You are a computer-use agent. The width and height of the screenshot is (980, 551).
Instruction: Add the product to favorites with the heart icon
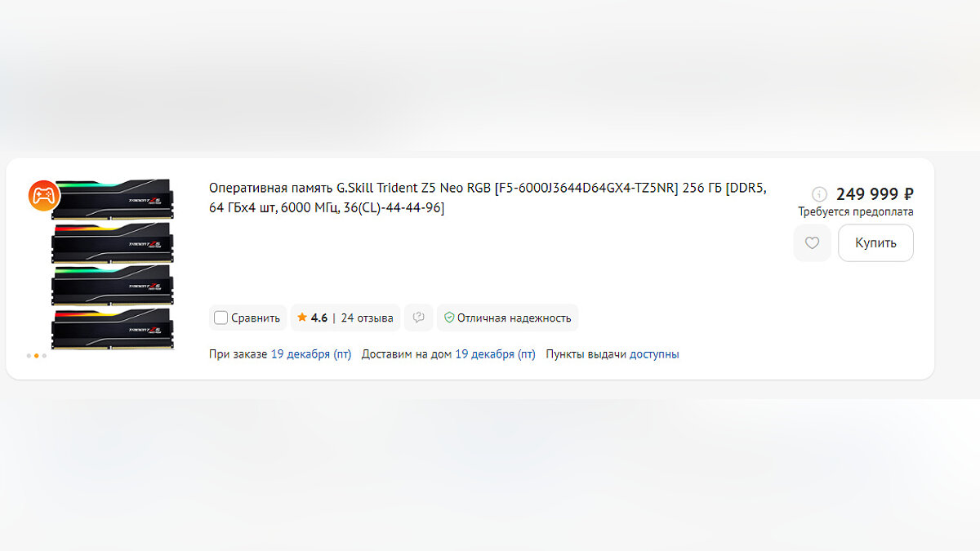pyautogui.click(x=812, y=243)
